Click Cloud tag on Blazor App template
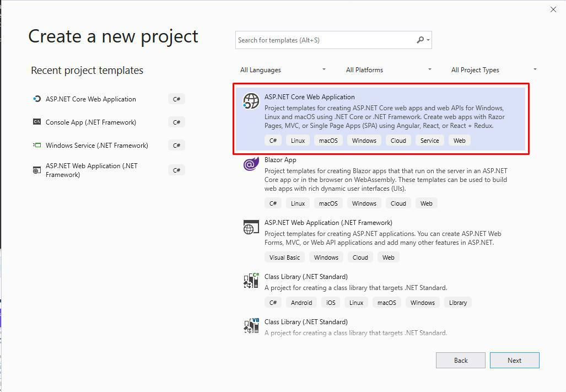Viewport: 566px width, 392px height. pyautogui.click(x=398, y=203)
